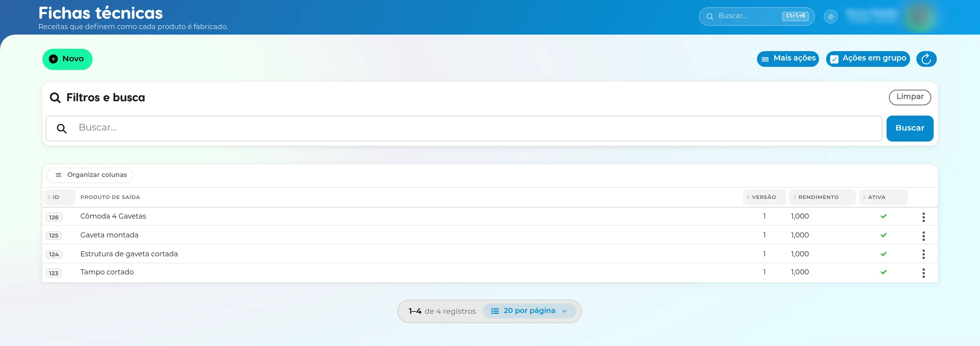Clear filters with Limpar

tap(910, 97)
